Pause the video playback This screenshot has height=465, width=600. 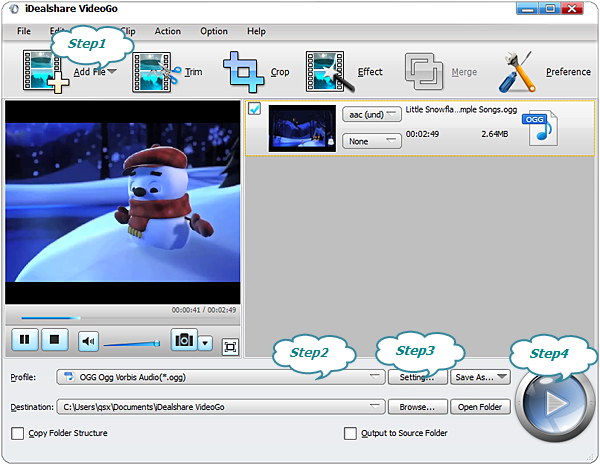pos(25,339)
